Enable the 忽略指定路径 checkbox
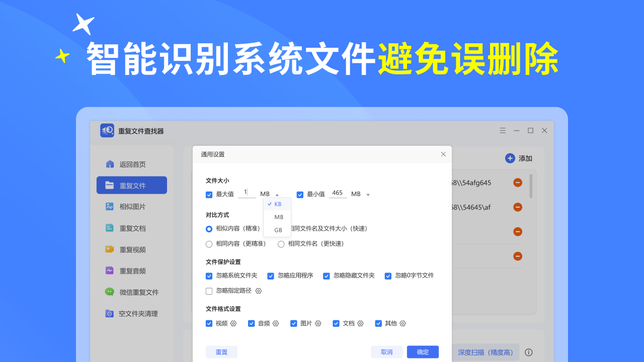 pyautogui.click(x=209, y=291)
